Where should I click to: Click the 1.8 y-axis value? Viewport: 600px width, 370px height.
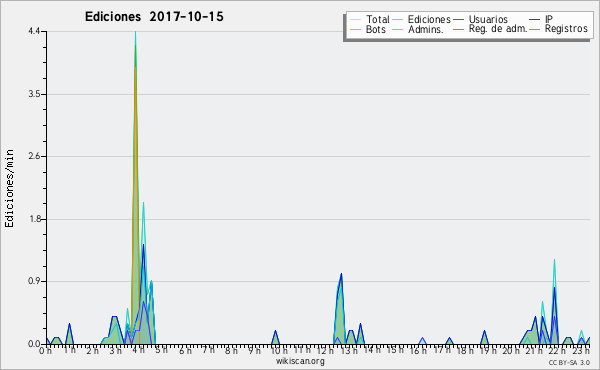[x=34, y=219]
